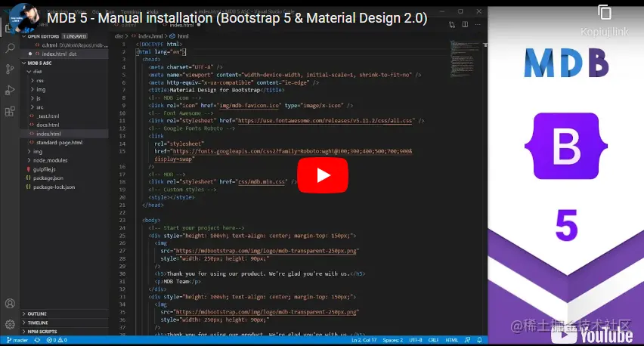Click the 1 UNSAVED badge
Image resolution: width=644 pixels, height=346 pixels.
(x=75, y=36)
